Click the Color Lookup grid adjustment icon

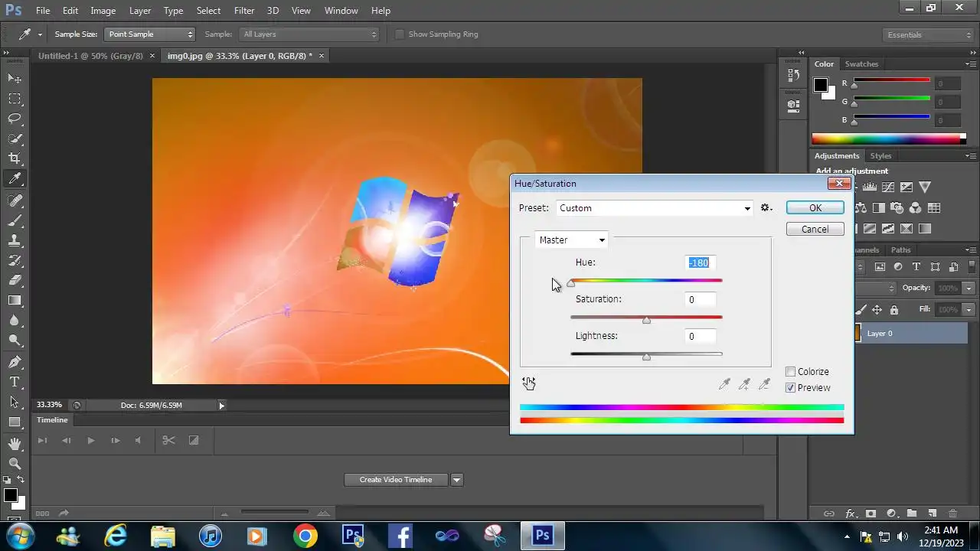point(934,207)
